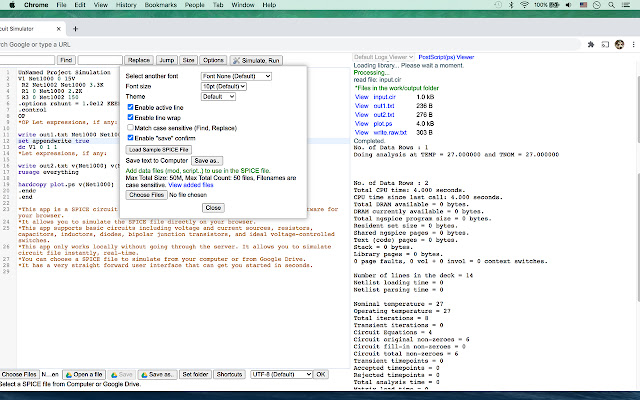This screenshot has width=640, height=400.
Task: Click the Find button
Action: (66, 60)
